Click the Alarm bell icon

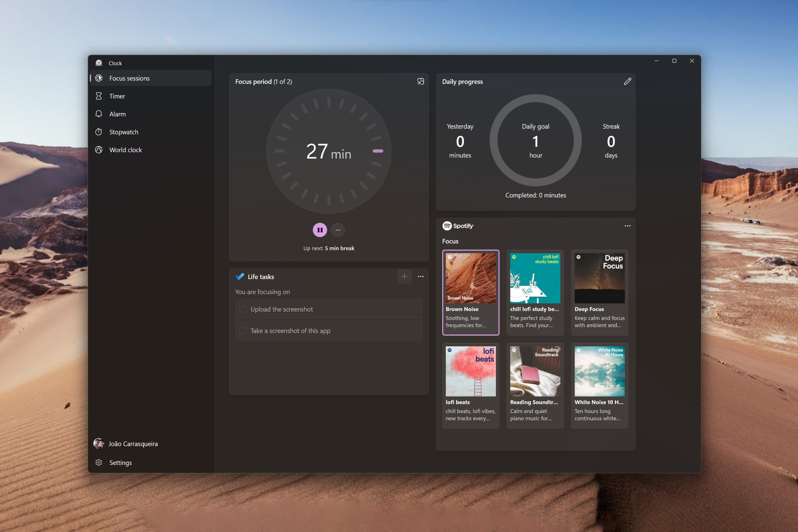point(99,114)
